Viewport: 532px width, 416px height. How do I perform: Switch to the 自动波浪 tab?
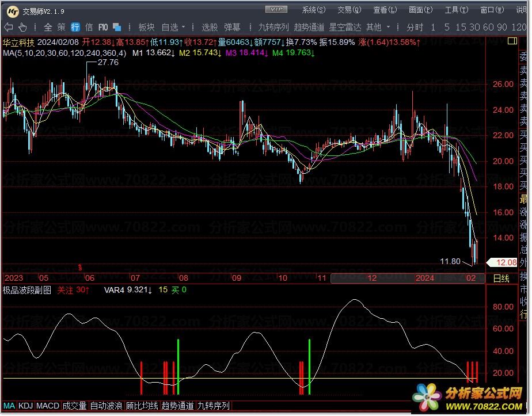[106, 406]
